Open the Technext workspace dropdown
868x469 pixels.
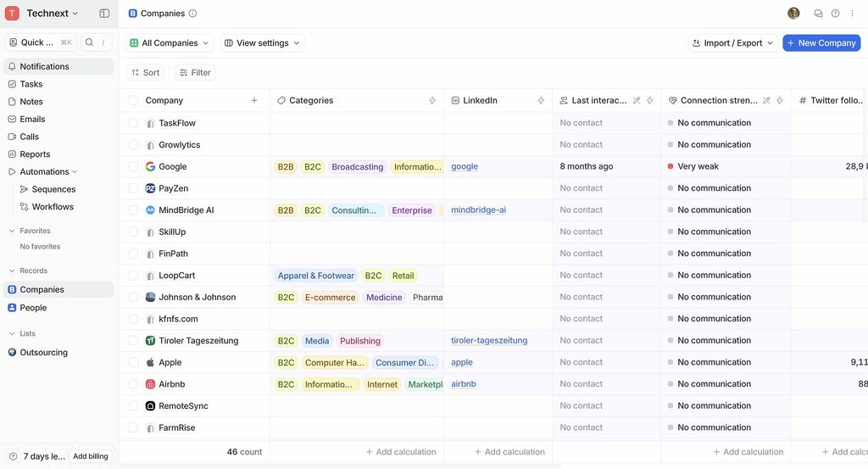(x=53, y=14)
